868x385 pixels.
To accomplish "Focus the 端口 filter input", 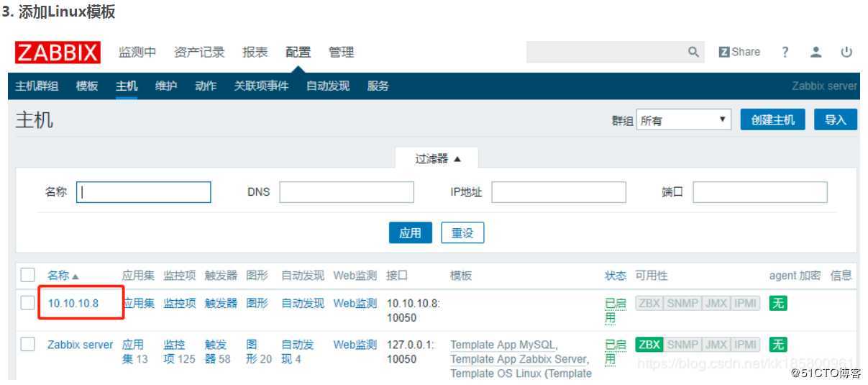I will pyautogui.click(x=760, y=192).
